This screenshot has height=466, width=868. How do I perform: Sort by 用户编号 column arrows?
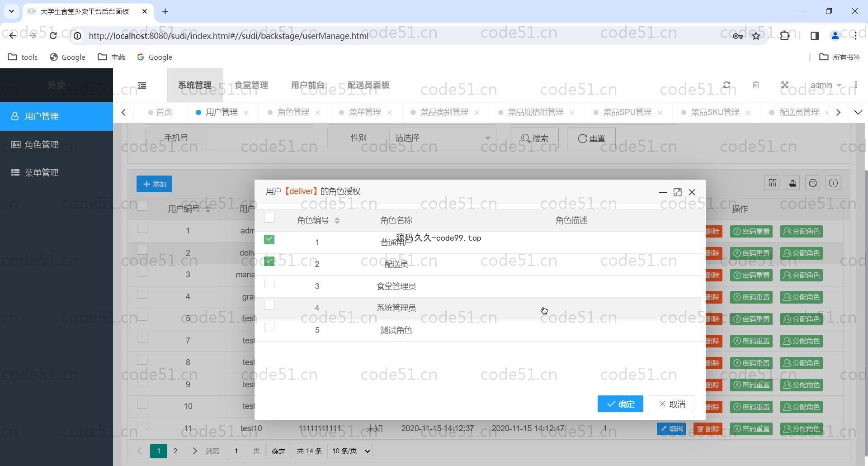click(x=208, y=209)
